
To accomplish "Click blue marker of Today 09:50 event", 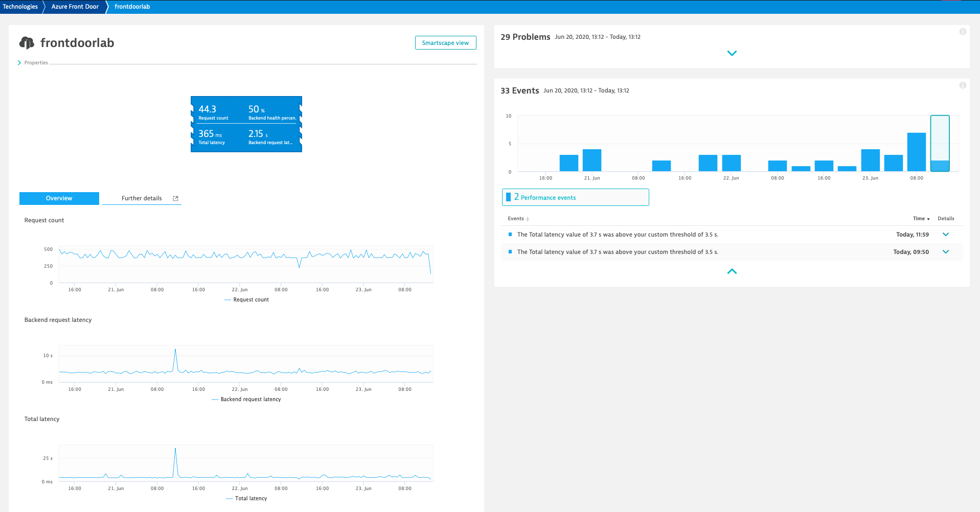I will coord(510,252).
